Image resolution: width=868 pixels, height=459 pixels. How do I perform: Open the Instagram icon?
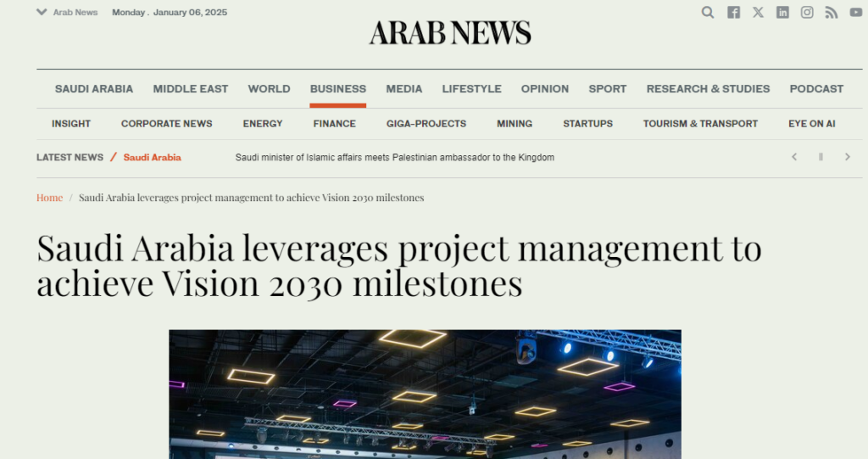pos(807,12)
